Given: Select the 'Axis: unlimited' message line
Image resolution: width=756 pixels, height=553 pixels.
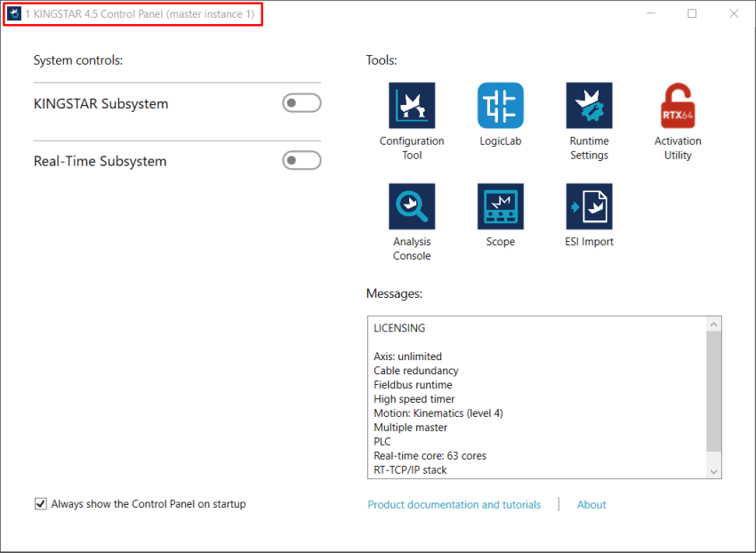Looking at the screenshot, I should click(407, 357).
